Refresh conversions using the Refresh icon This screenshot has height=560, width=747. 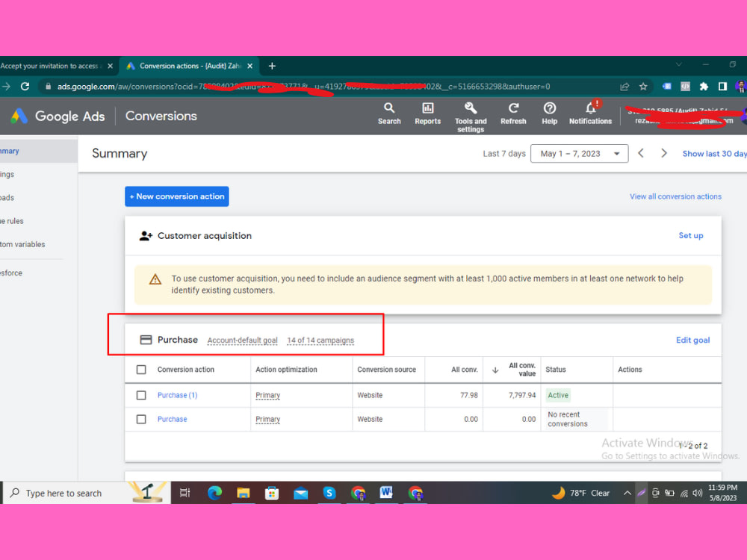coord(513,113)
